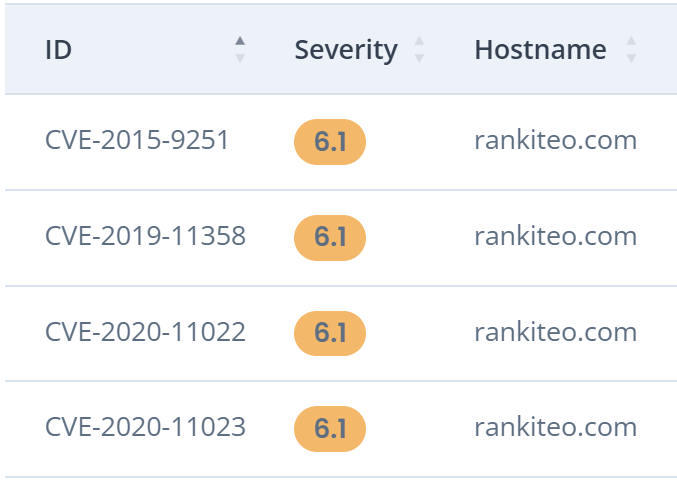
Task: Open the CVE-2019-11358 entry
Action: pos(145,237)
